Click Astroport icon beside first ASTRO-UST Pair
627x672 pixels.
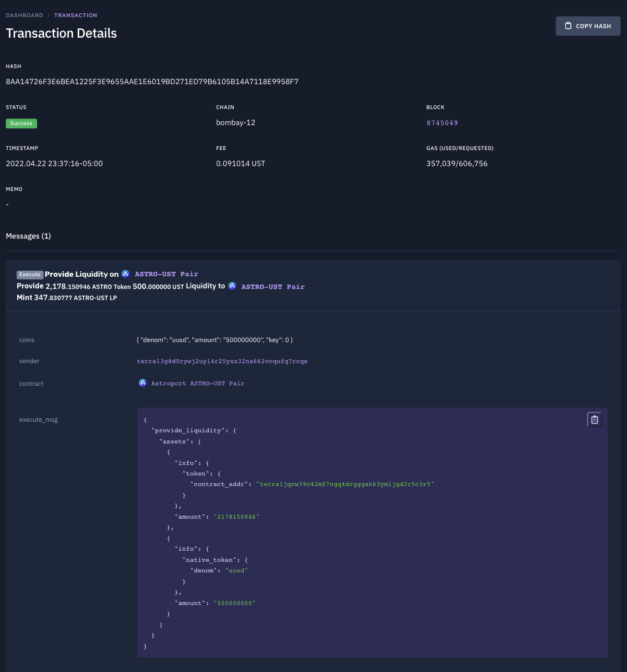(x=126, y=274)
